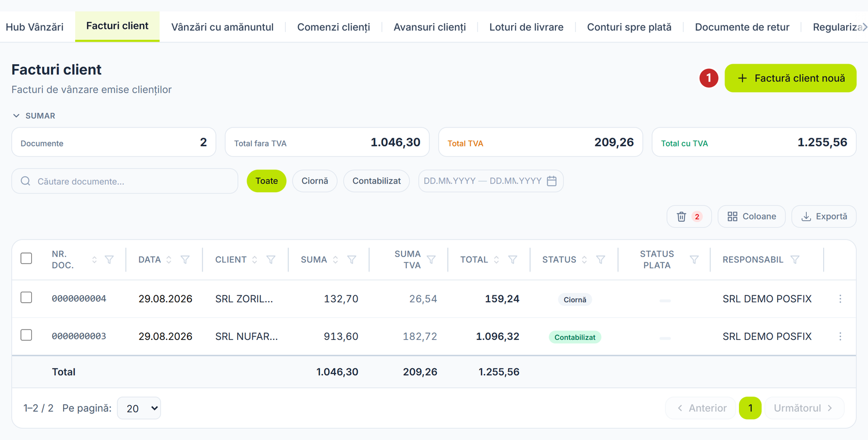
Task: Click the filter icon on CLIENT column
Action: [x=271, y=260]
